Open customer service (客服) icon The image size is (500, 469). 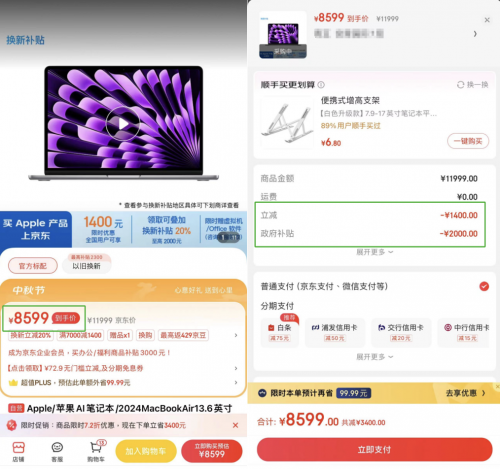(x=57, y=452)
